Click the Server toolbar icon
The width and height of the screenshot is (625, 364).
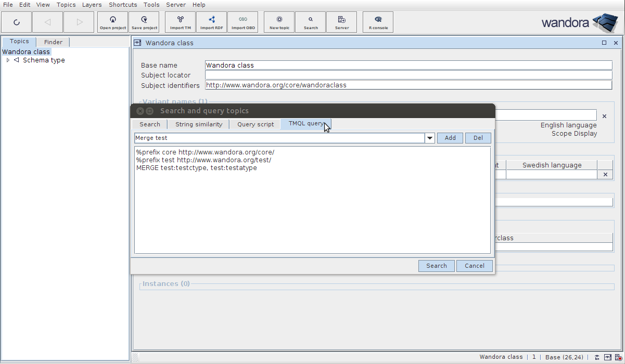pyautogui.click(x=342, y=22)
